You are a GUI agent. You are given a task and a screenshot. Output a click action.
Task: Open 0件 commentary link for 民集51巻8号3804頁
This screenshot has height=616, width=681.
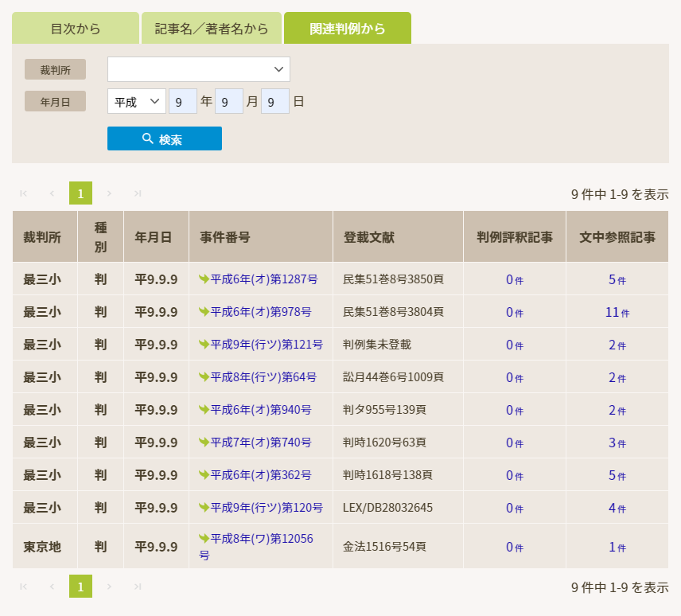515,312
